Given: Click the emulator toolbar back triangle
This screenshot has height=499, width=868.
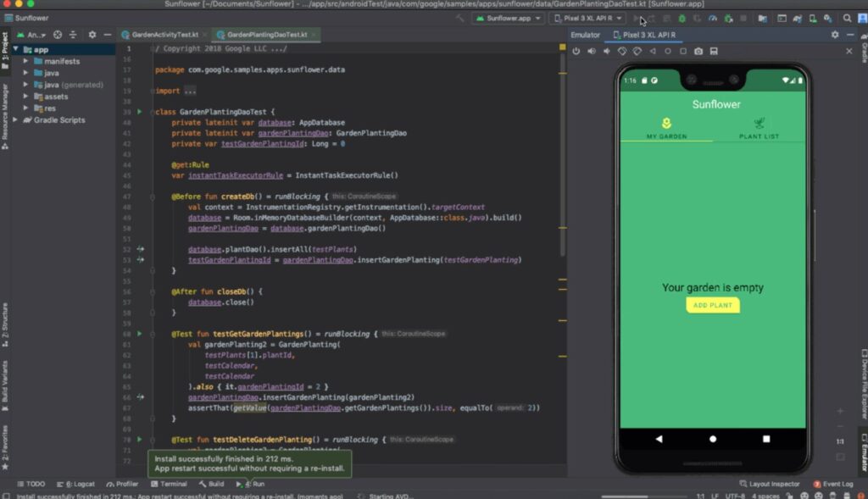Looking at the screenshot, I should [653, 51].
